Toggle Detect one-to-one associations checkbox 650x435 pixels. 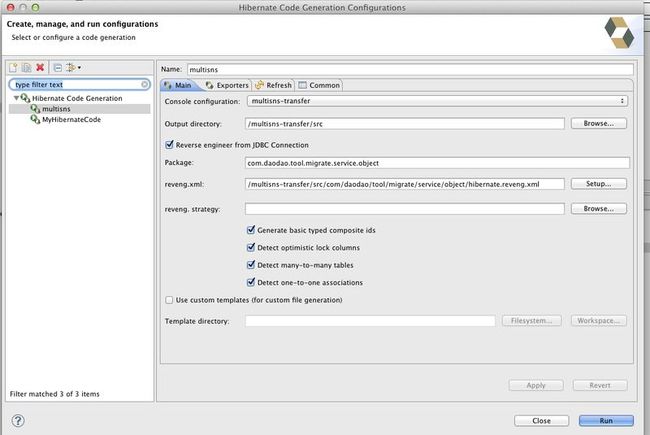pos(251,282)
